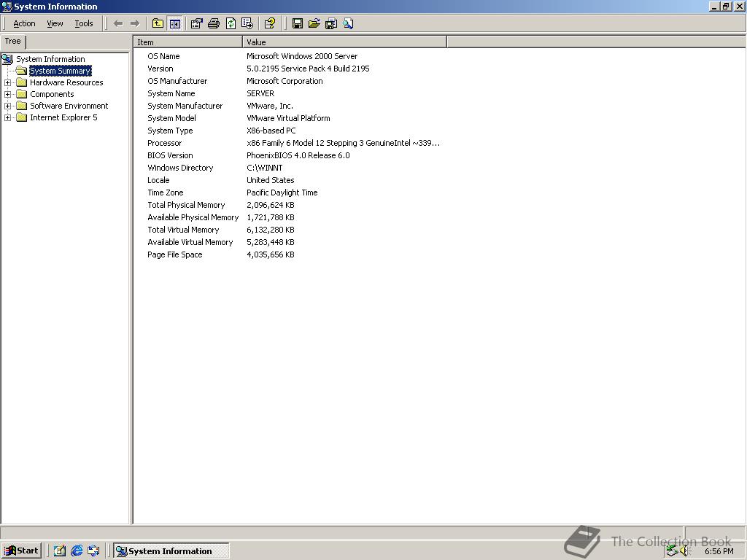Image resolution: width=747 pixels, height=560 pixels.
Task: Select the Tree tab
Action: [x=13, y=42]
